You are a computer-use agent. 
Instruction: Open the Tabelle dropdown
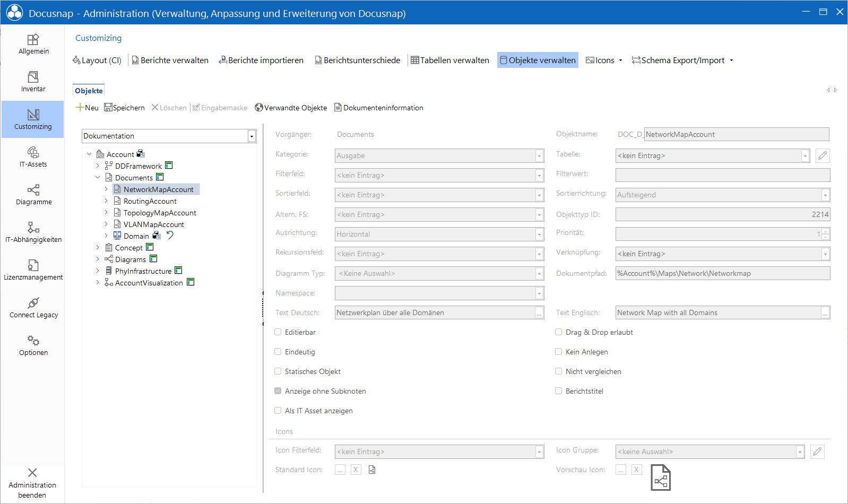pyautogui.click(x=805, y=156)
